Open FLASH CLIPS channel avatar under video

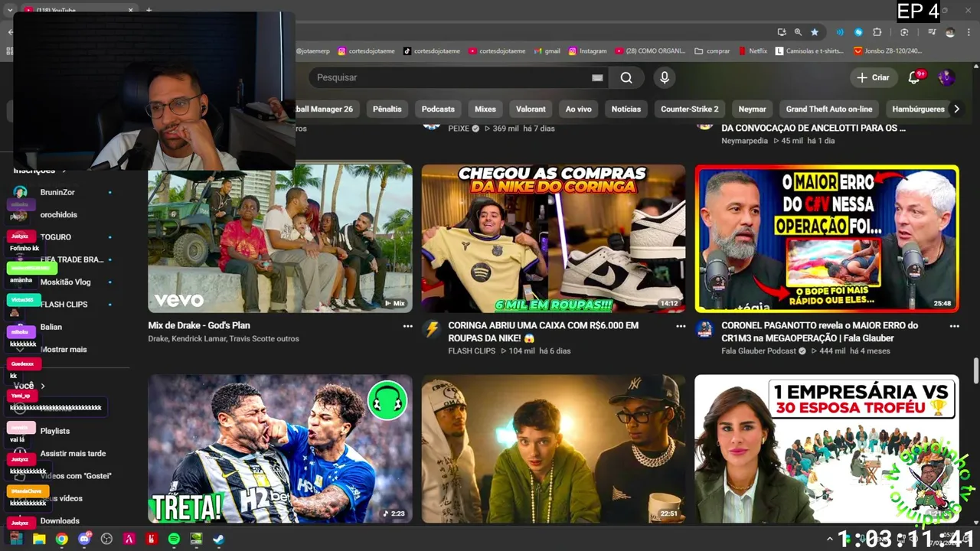click(432, 329)
